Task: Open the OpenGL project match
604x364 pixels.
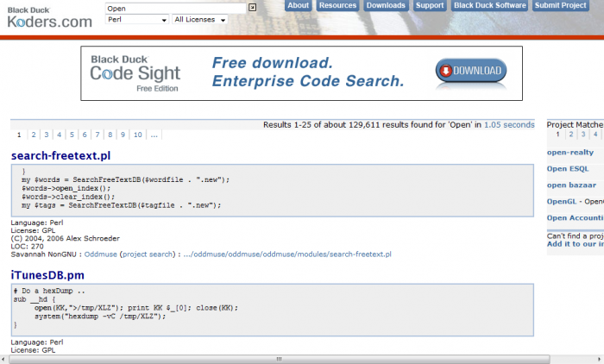Action: click(x=562, y=202)
